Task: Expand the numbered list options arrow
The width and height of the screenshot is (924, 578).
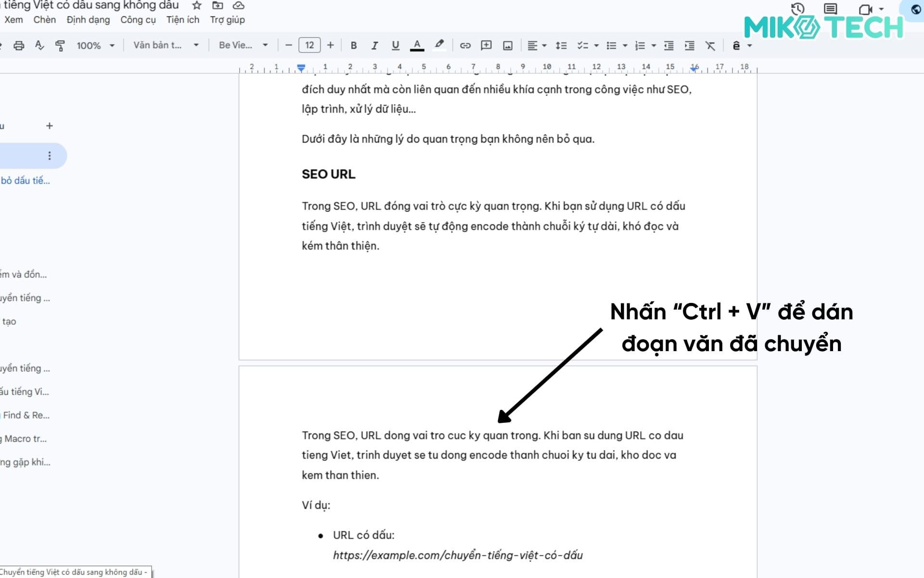Action: [654, 46]
